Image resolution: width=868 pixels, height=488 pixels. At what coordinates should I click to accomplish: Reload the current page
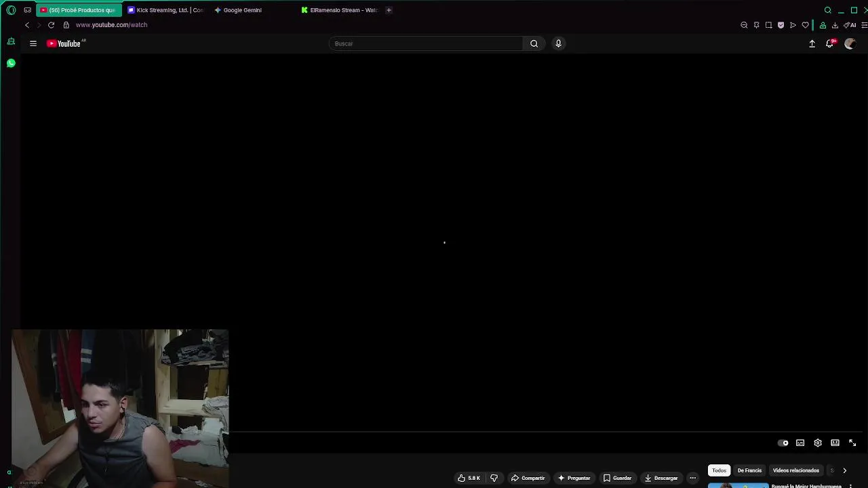tap(51, 25)
